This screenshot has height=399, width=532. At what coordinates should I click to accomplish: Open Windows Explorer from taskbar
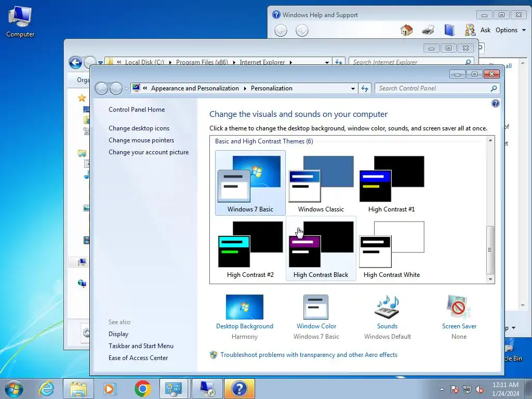pyautogui.click(x=78, y=389)
